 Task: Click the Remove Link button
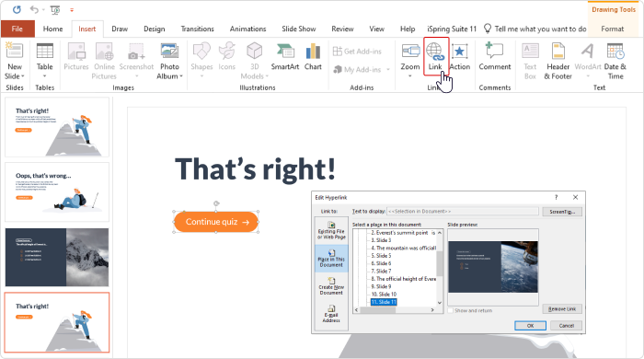562,309
